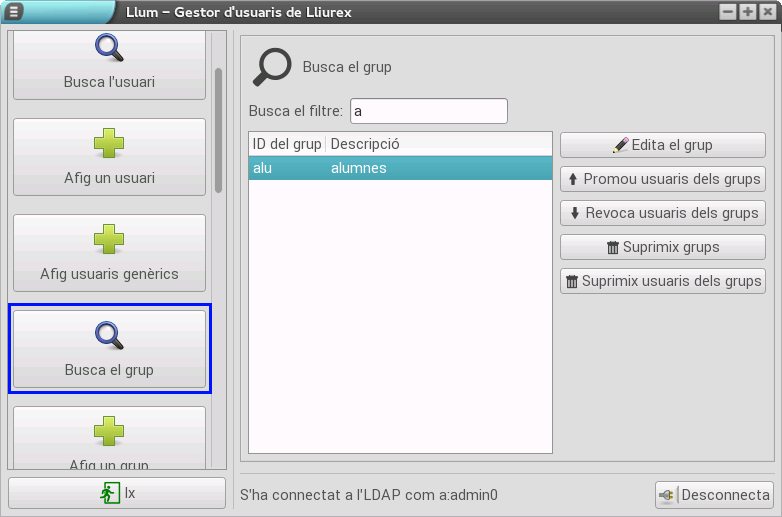The height and width of the screenshot is (517, 782).
Task: Click the green exit icon beside Ix
Action: point(108,493)
